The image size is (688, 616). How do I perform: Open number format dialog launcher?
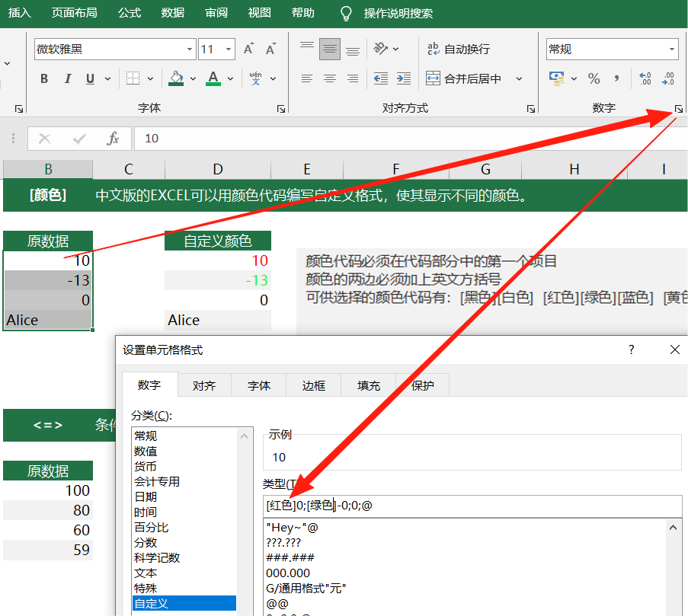tap(678, 109)
